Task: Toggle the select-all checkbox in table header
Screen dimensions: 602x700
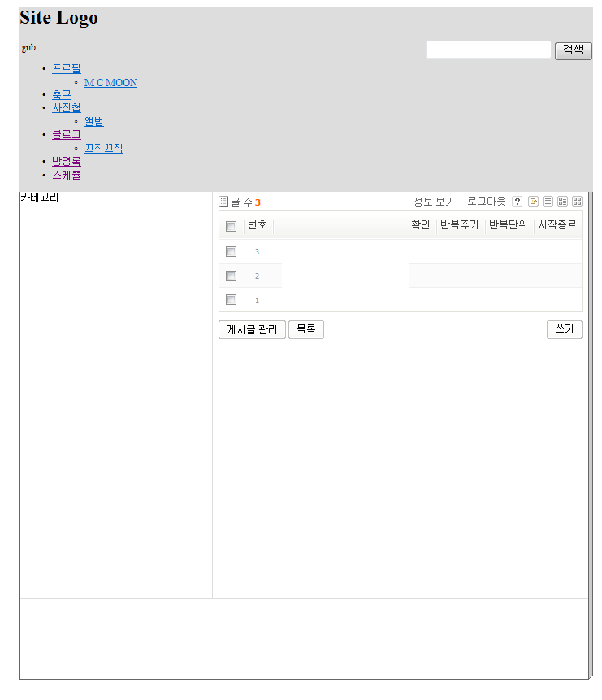Action: (x=231, y=226)
